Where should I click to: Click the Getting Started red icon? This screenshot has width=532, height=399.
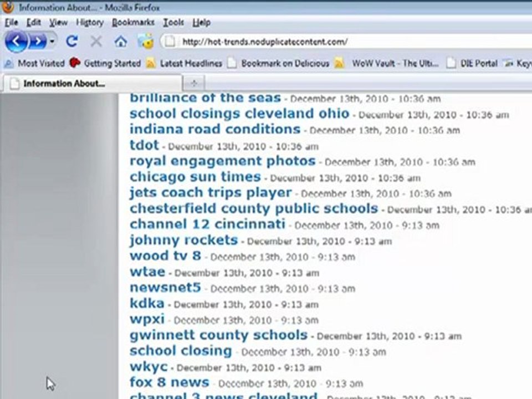(x=75, y=63)
